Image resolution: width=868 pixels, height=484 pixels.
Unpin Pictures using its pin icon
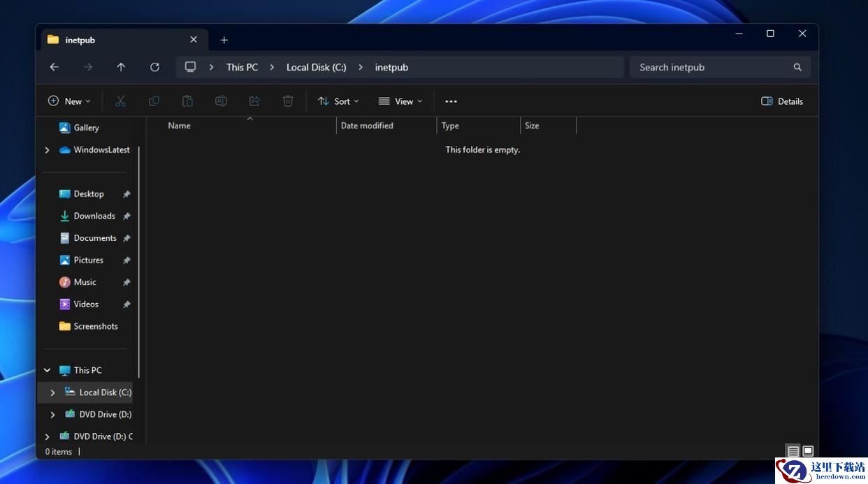pyautogui.click(x=126, y=261)
